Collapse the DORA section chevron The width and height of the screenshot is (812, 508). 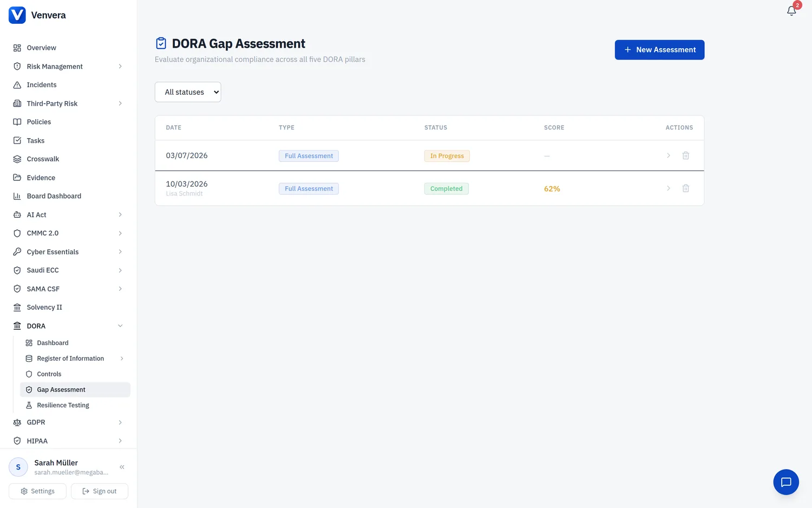click(120, 326)
